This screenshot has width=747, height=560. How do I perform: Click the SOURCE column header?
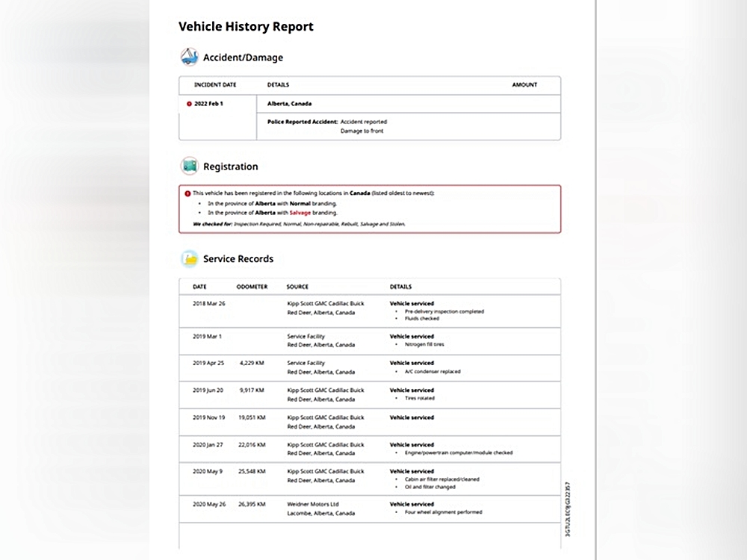point(297,287)
